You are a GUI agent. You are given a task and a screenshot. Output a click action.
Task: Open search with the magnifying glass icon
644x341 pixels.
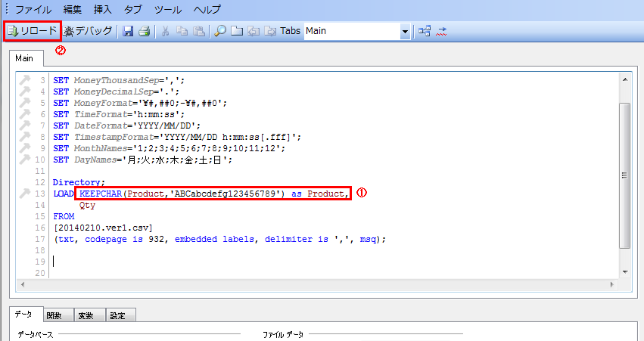(220, 31)
